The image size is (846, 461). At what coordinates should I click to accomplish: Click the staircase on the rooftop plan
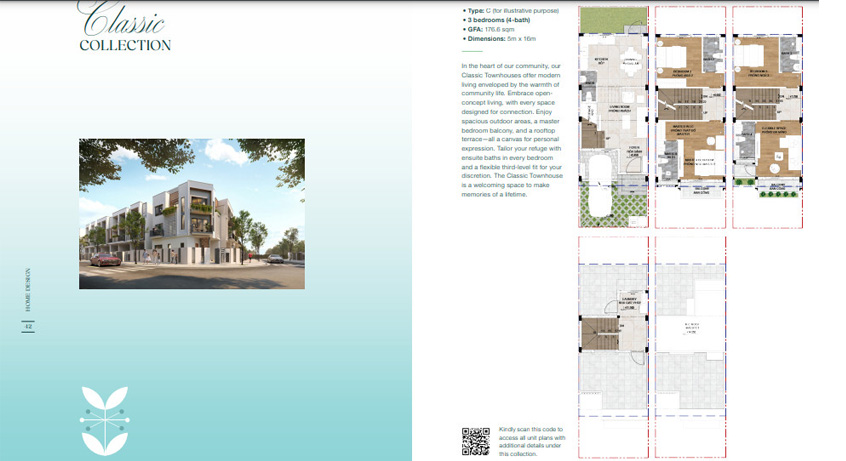pos(600,332)
